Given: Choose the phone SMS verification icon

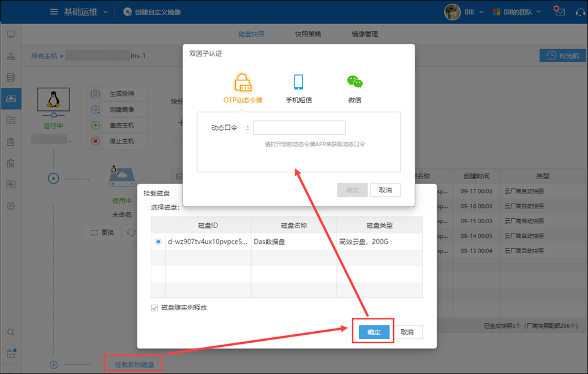Looking at the screenshot, I should (x=298, y=82).
